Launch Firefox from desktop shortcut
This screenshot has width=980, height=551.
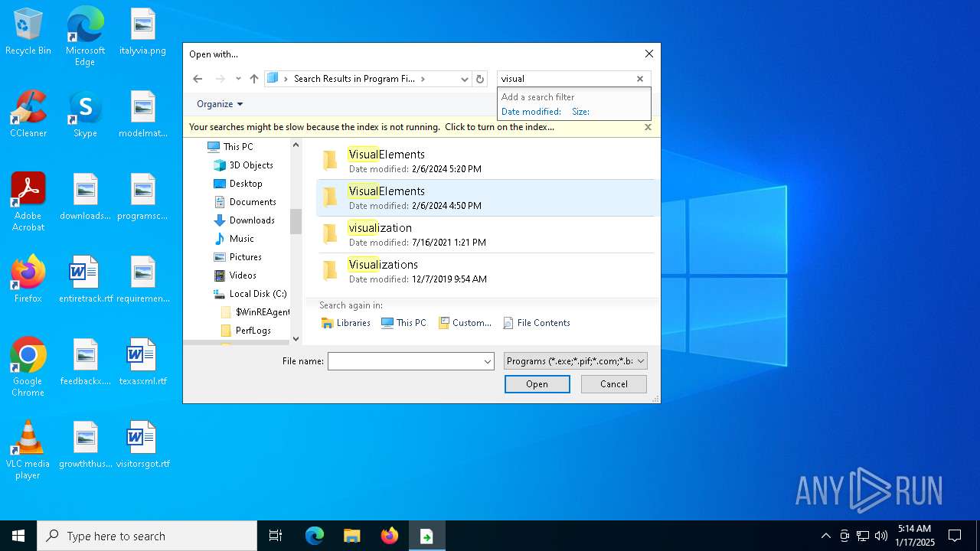coord(28,279)
